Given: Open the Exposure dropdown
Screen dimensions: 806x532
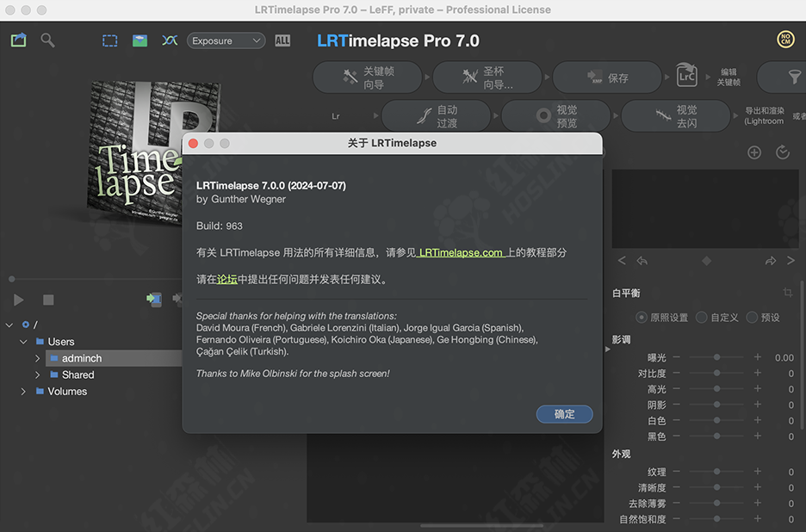Looking at the screenshot, I should 226,40.
